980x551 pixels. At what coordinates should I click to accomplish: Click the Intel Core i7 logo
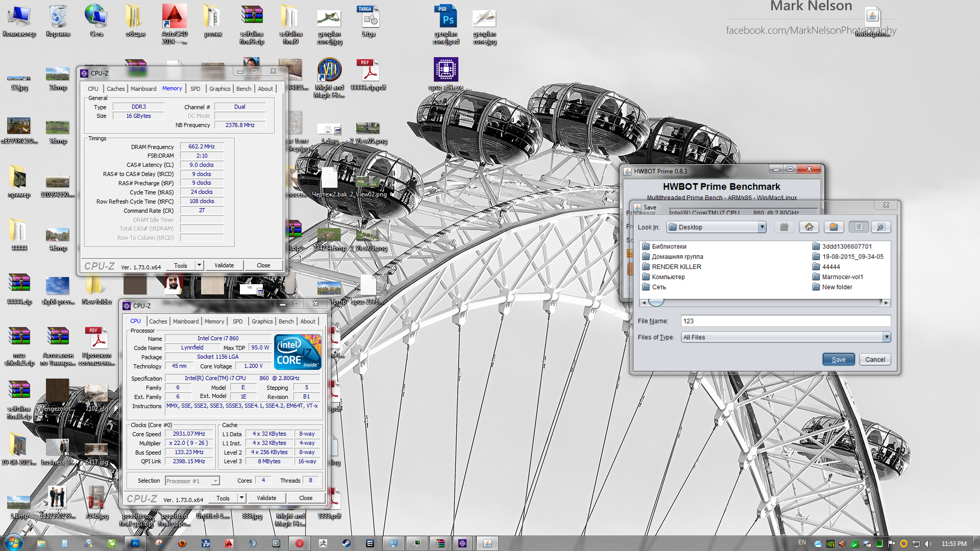point(298,352)
